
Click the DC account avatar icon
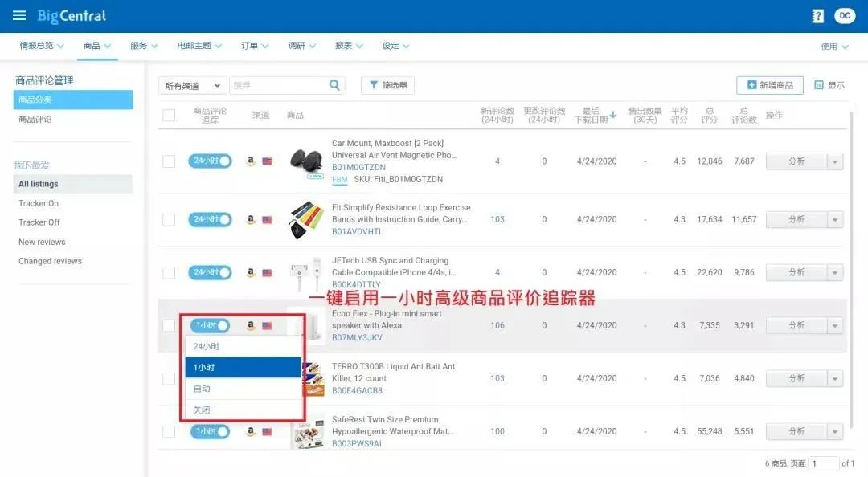pos(844,15)
